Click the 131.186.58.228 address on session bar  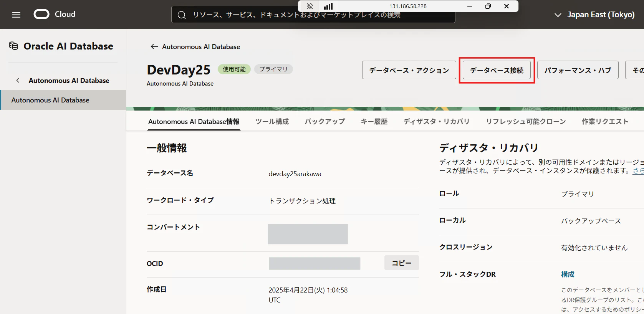tap(408, 6)
